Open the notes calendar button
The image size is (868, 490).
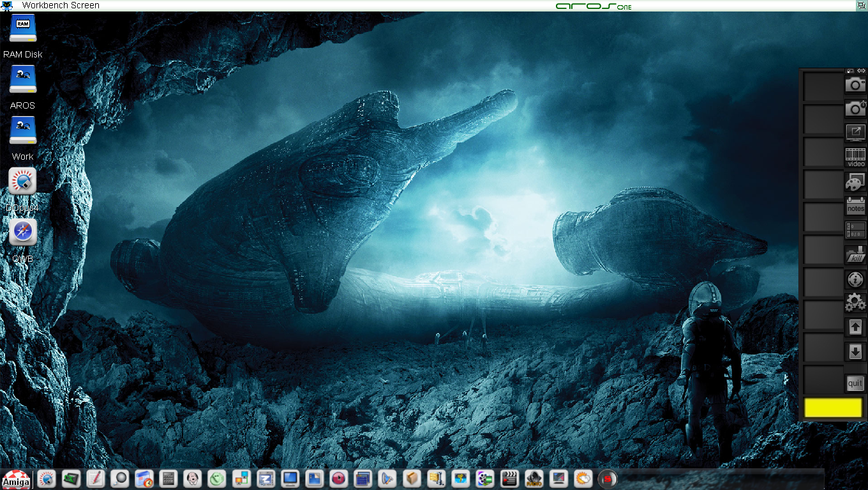(x=855, y=206)
